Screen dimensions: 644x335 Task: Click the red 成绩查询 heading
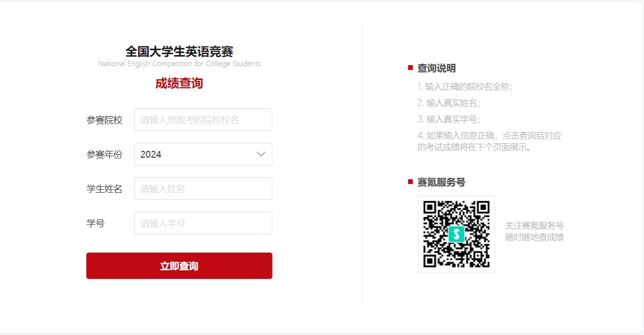click(179, 83)
